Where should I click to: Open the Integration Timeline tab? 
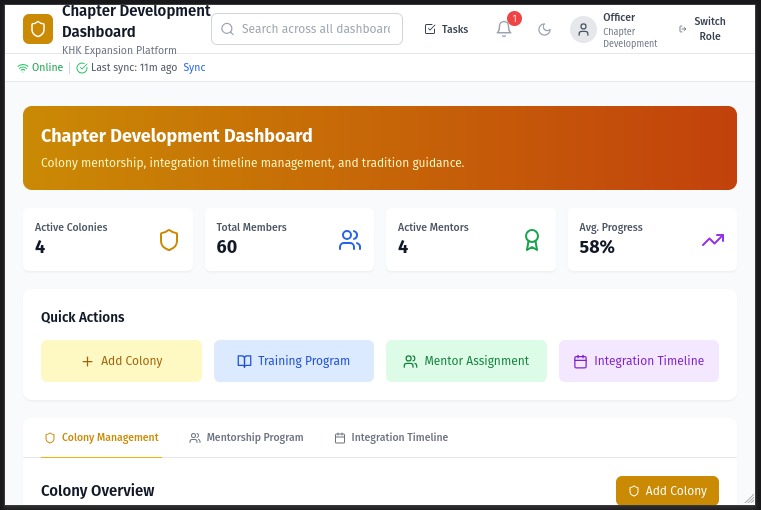pos(391,438)
